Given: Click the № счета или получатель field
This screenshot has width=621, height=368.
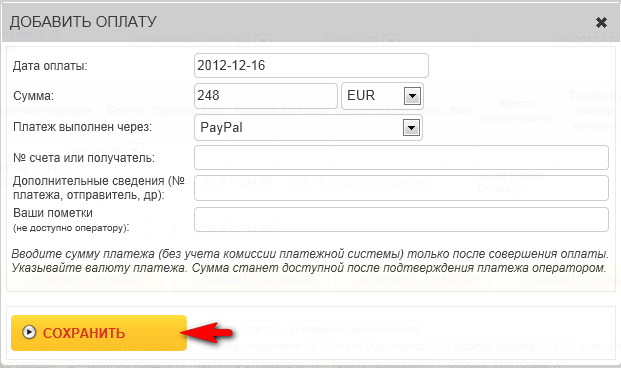Looking at the screenshot, I should pyautogui.click(x=401, y=157).
